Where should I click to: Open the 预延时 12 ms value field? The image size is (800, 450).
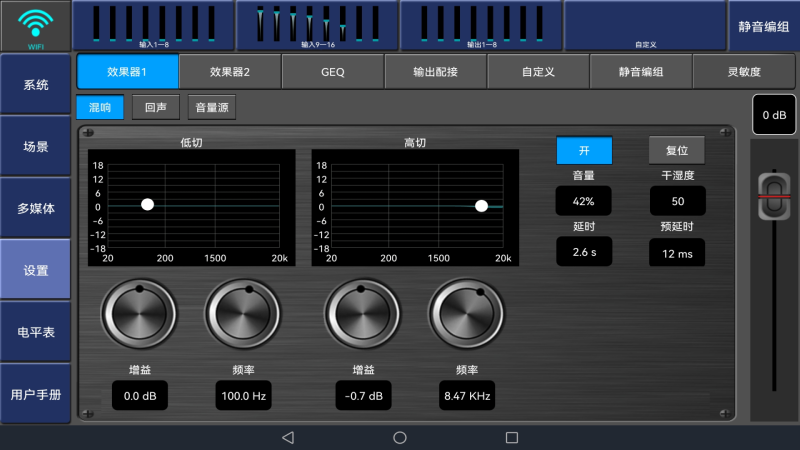point(677,252)
